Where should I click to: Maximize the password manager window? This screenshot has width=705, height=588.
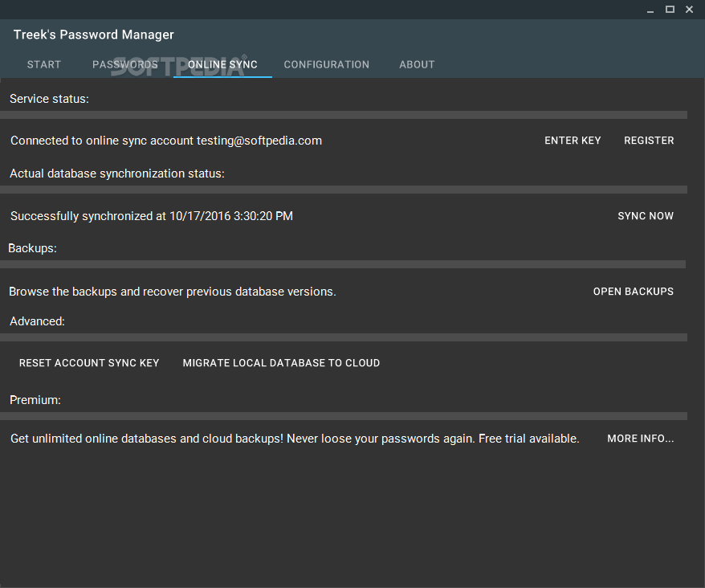point(670,10)
